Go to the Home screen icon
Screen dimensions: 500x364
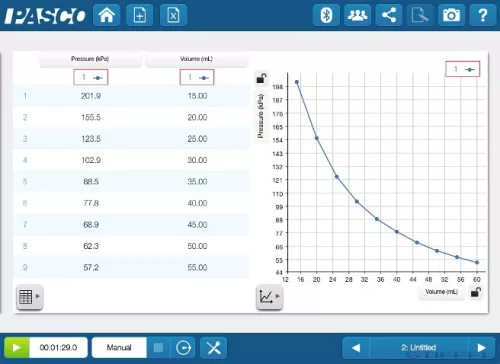(107, 15)
